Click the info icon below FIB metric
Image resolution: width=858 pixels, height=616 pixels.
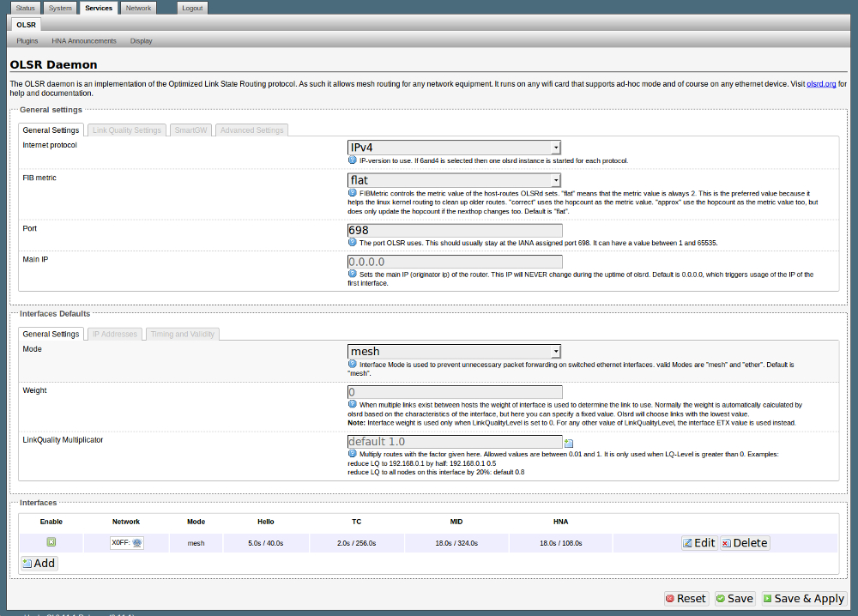(x=352, y=194)
